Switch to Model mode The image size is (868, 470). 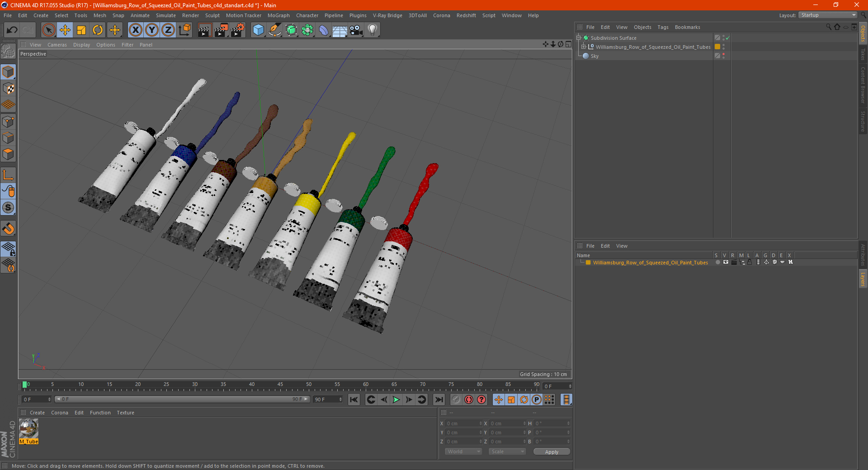8,72
